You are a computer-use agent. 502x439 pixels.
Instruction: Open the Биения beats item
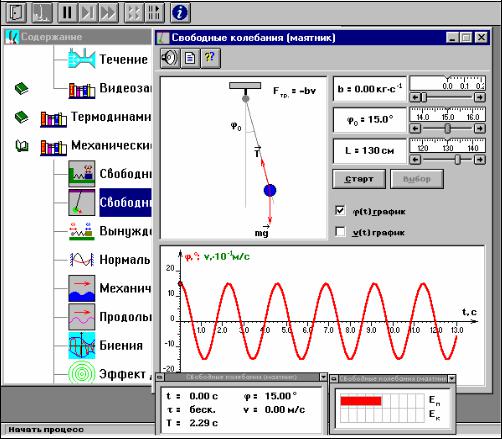click(121, 345)
